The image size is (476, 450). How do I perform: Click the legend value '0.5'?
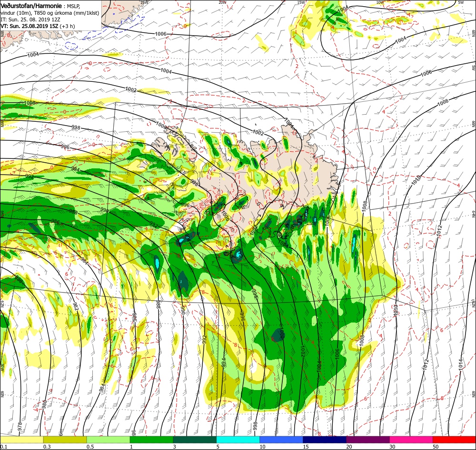(x=90, y=447)
